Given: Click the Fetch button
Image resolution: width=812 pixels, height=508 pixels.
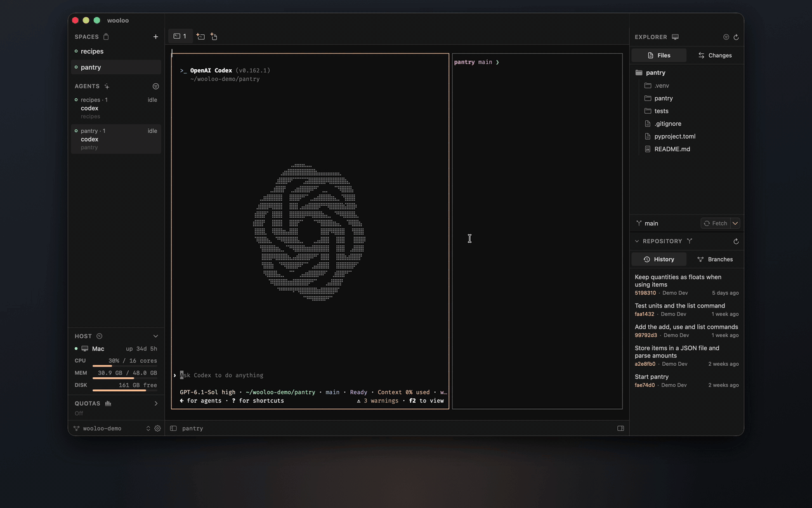Looking at the screenshot, I should [x=716, y=224].
